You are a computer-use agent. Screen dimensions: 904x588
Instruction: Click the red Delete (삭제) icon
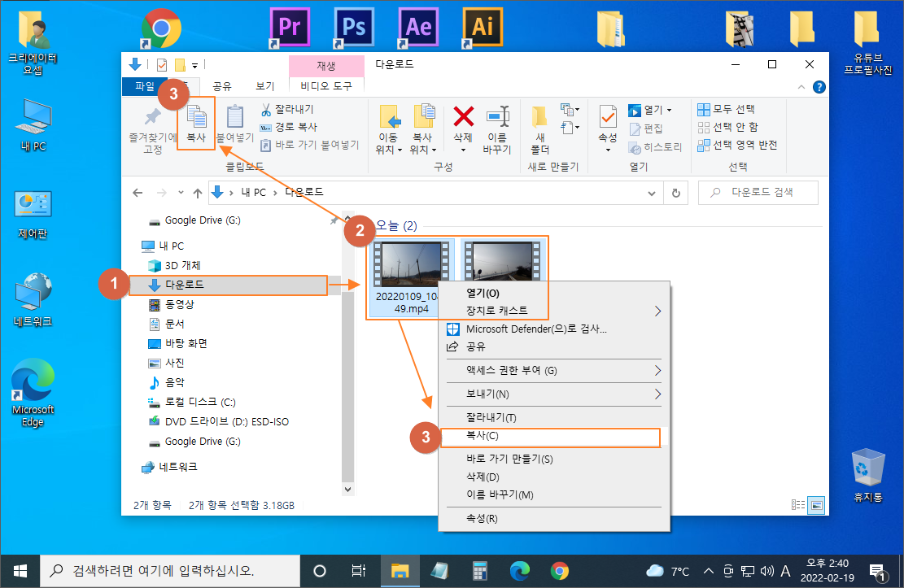(463, 116)
